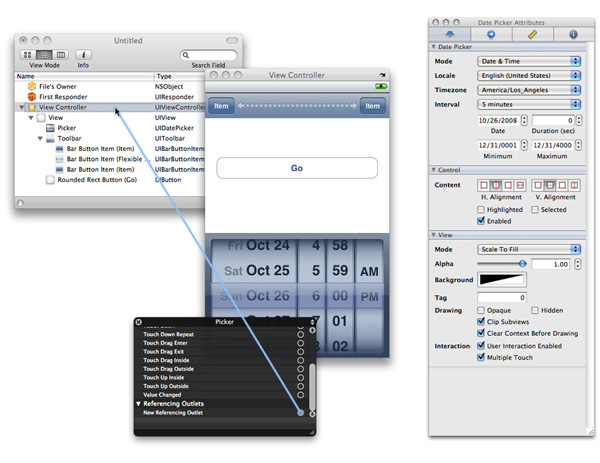Adjust the Alpha slider
This screenshot has width=600, height=463.
pyautogui.click(x=522, y=263)
